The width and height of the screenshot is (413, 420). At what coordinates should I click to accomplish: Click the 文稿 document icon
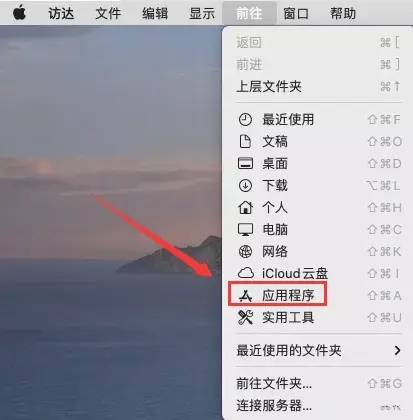pyautogui.click(x=245, y=141)
